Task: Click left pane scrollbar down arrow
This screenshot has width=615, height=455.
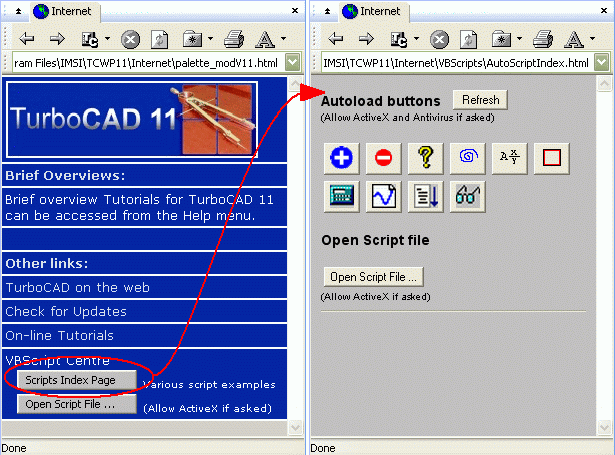Action: pyautogui.click(x=295, y=427)
